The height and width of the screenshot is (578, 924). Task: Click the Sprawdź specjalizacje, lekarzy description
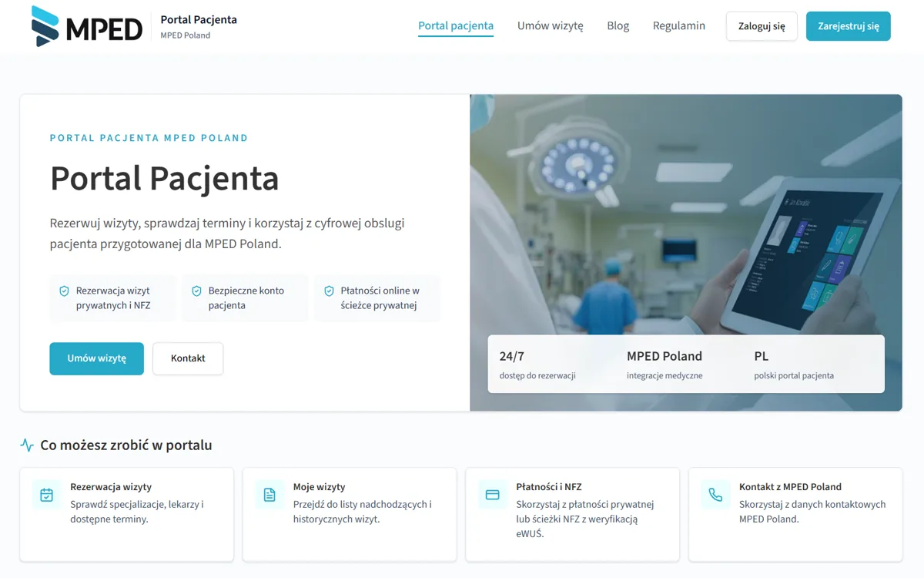tap(137, 512)
